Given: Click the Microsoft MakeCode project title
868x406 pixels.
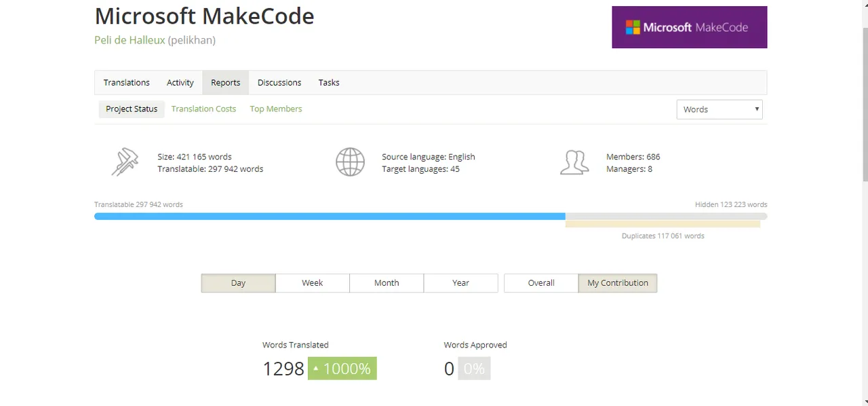Looking at the screenshot, I should [204, 16].
